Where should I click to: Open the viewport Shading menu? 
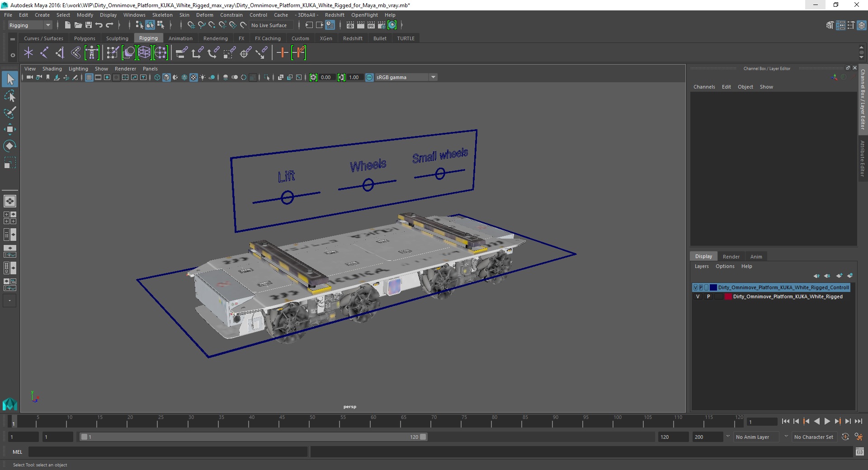52,69
